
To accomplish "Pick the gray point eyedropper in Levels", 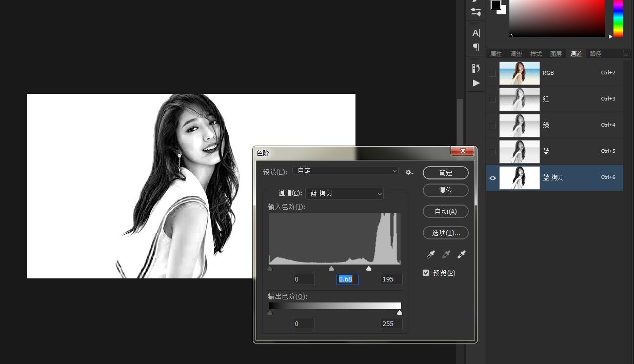I will pos(446,254).
